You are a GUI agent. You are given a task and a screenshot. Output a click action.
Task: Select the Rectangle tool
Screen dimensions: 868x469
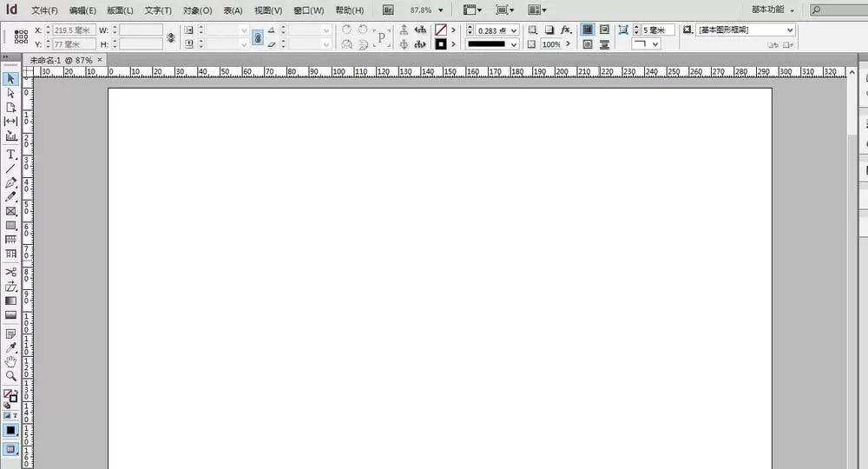coord(10,225)
